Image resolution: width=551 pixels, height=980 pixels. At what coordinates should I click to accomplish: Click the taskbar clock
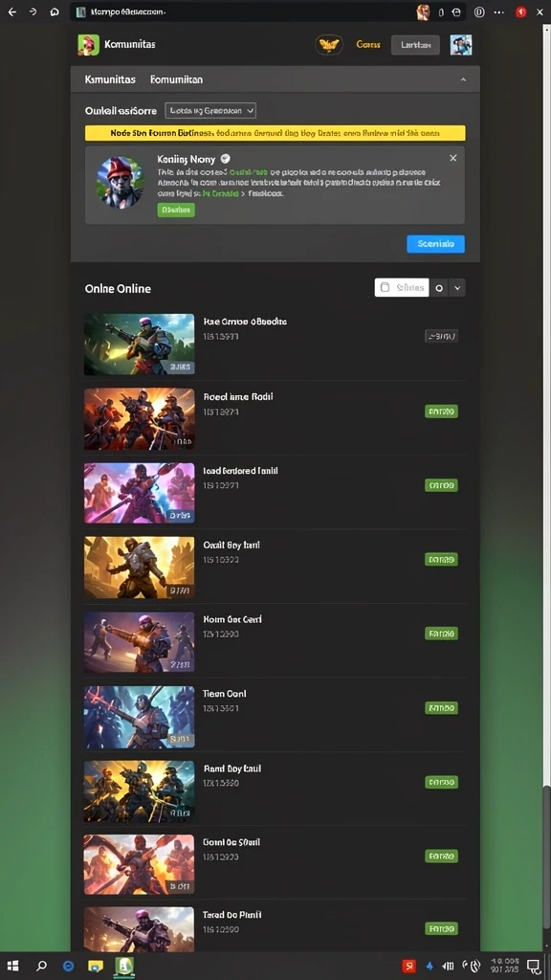503,966
